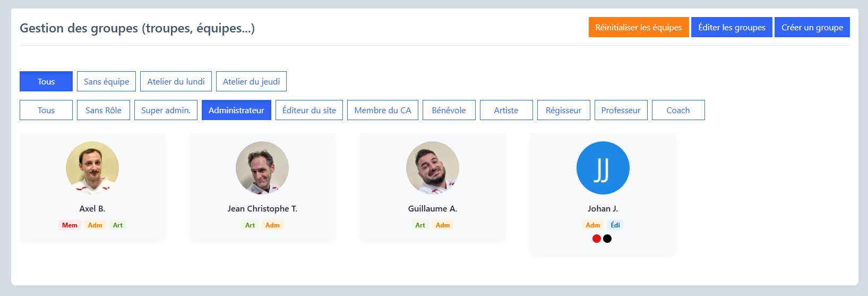Filter roles by Membre du CA
This screenshot has width=868, height=296.
pos(383,110)
